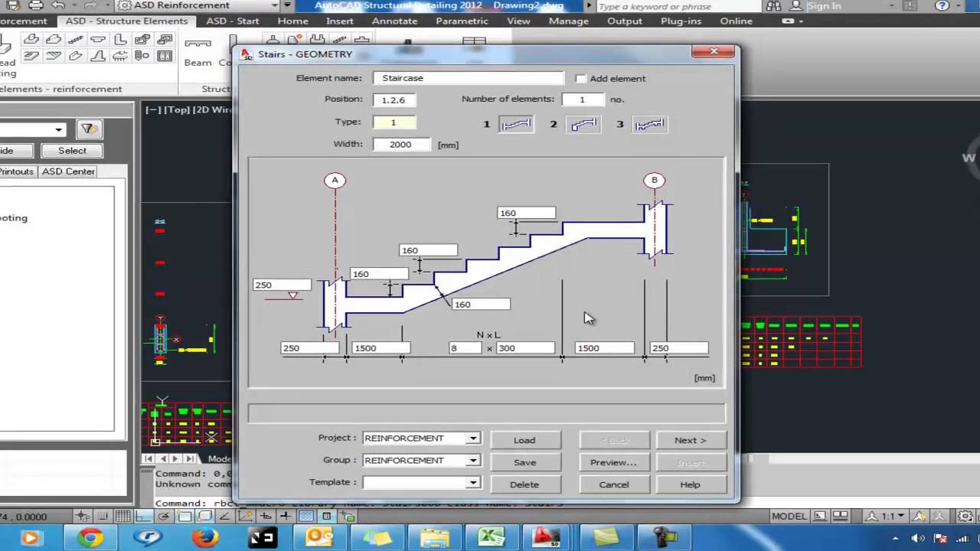
Task: Open the Group dropdown list
Action: coord(473,461)
